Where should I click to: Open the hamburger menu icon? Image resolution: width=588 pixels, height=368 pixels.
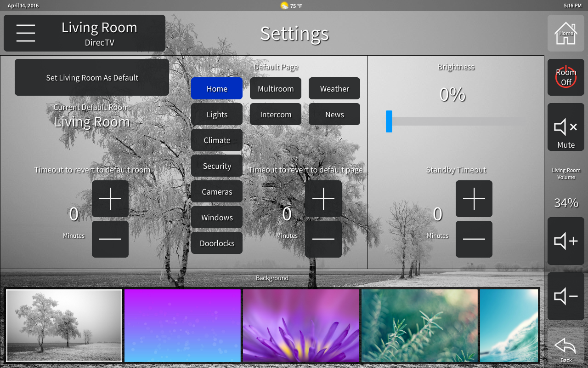click(26, 33)
